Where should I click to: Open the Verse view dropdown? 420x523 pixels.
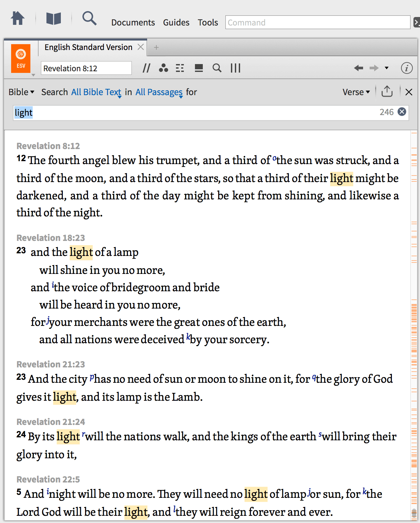coord(356,92)
